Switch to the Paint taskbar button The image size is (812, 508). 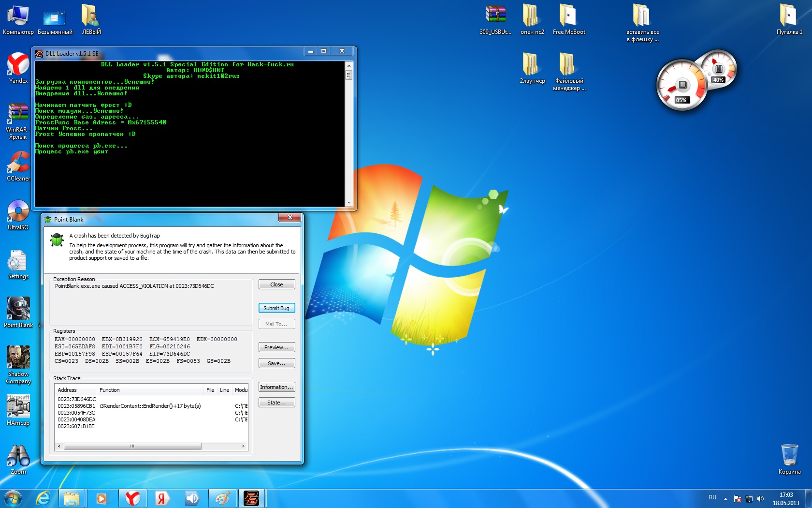[x=222, y=498]
